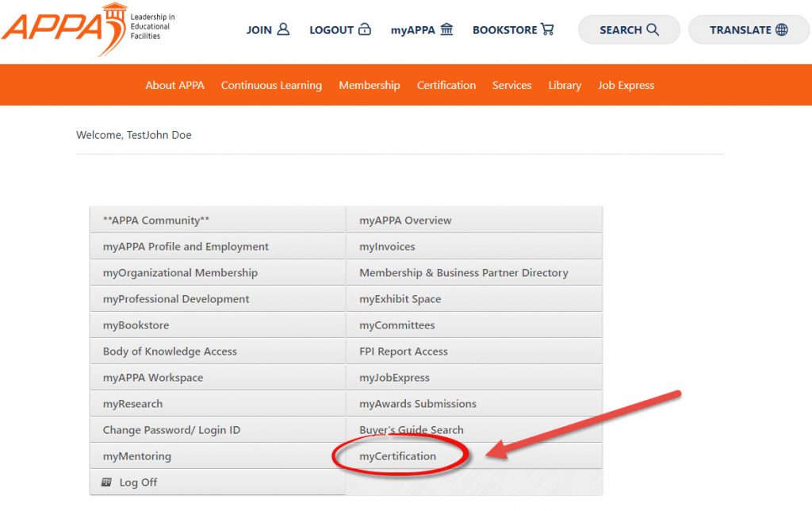Visit the BOOKSTORE link

point(505,30)
